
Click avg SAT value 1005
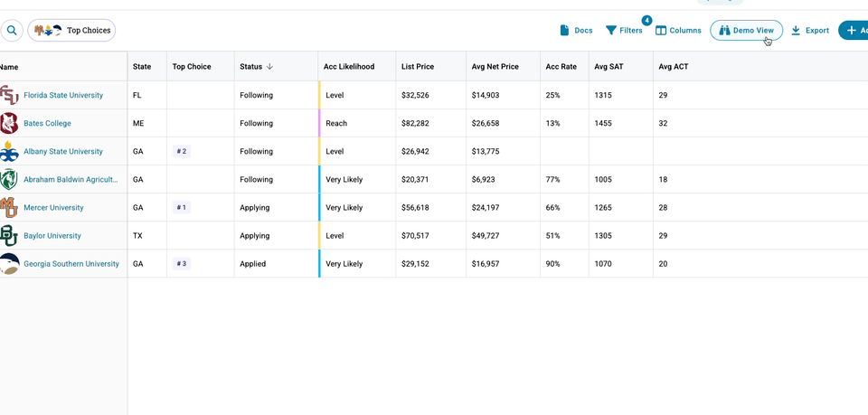[603, 179]
